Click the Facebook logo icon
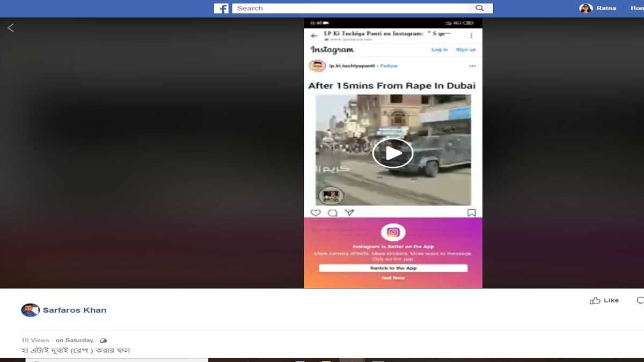This screenshot has width=644, height=362. pyautogui.click(x=221, y=9)
